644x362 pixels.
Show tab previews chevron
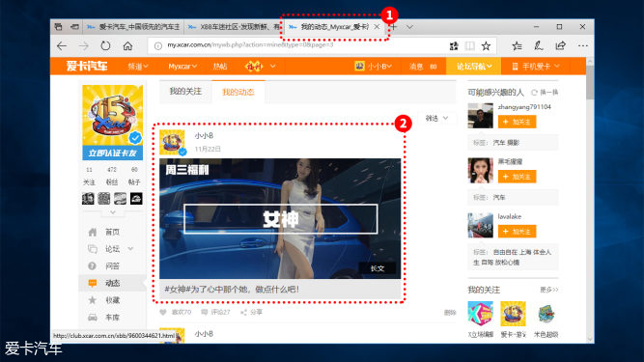(409, 27)
